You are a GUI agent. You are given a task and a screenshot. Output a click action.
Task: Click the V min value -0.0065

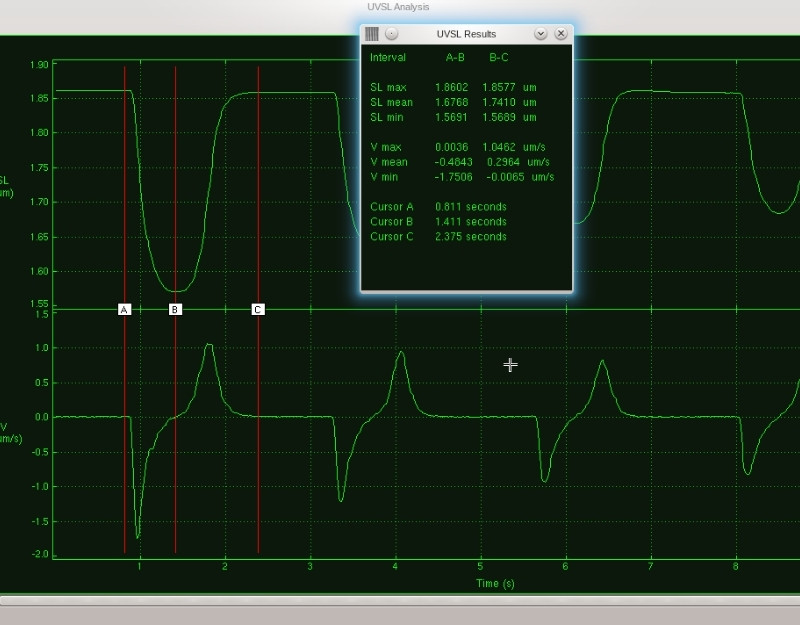point(505,177)
